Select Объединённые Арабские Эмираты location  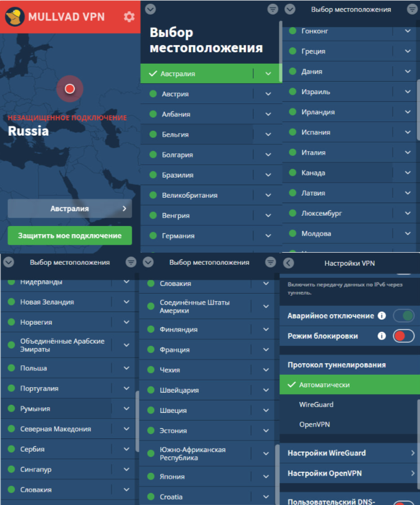tap(56, 345)
